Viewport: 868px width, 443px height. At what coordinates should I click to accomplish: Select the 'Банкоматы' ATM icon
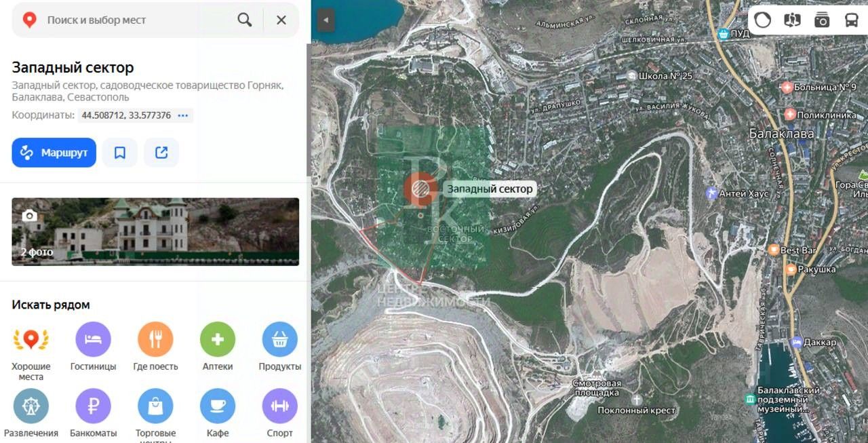point(93,406)
